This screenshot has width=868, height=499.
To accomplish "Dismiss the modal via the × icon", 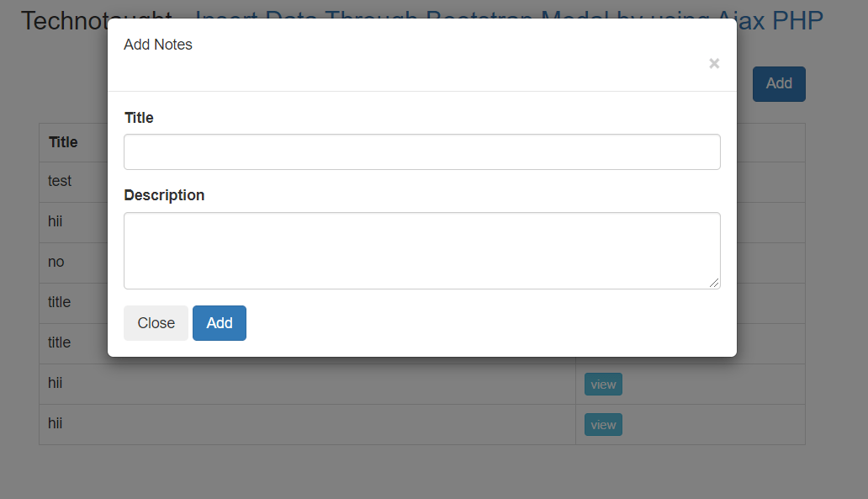I will [714, 63].
